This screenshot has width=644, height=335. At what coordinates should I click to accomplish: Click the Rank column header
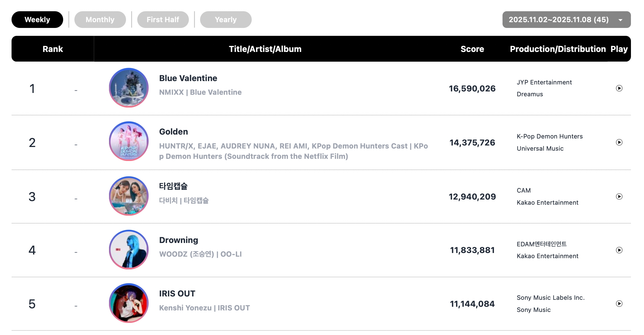click(53, 49)
